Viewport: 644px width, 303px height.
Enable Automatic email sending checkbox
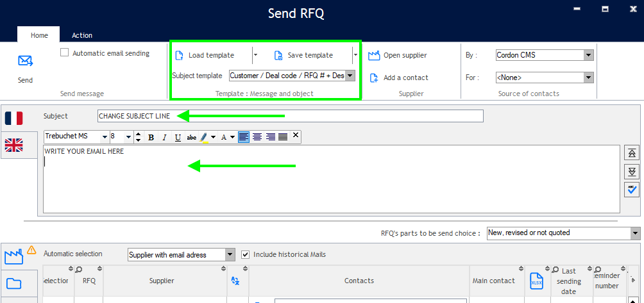pyautogui.click(x=64, y=53)
